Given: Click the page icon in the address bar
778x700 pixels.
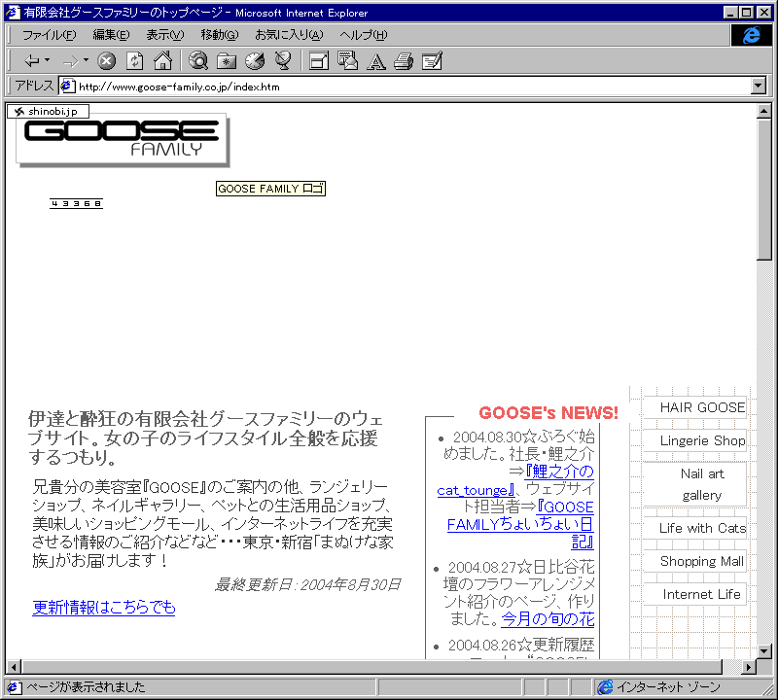Looking at the screenshot, I should pos(67,87).
